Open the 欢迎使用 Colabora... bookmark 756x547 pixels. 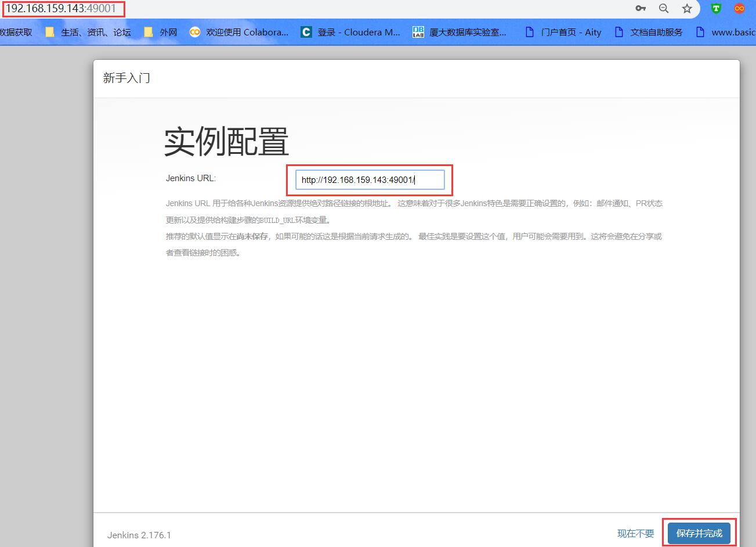pos(239,32)
